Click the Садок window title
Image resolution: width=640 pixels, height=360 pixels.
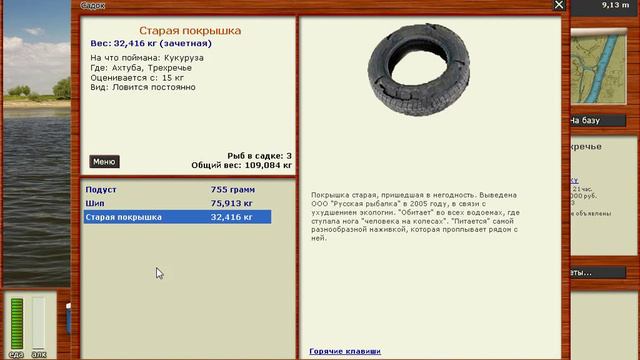93,5
